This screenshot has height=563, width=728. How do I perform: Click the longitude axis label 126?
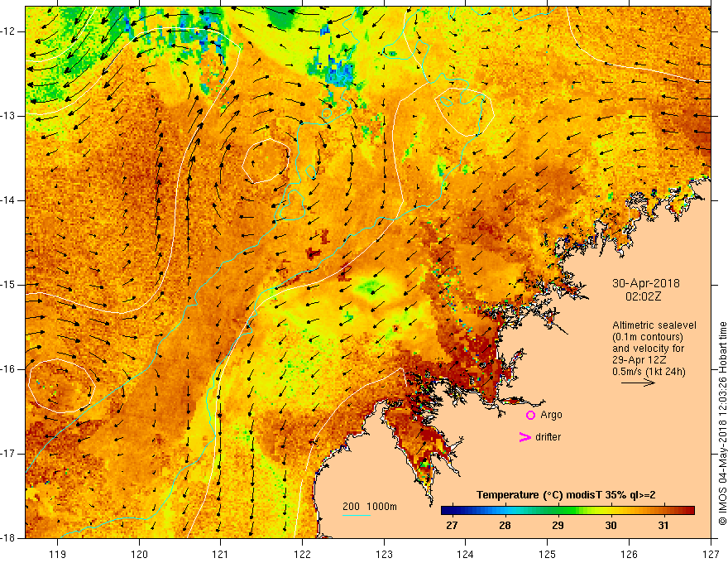[x=629, y=554]
